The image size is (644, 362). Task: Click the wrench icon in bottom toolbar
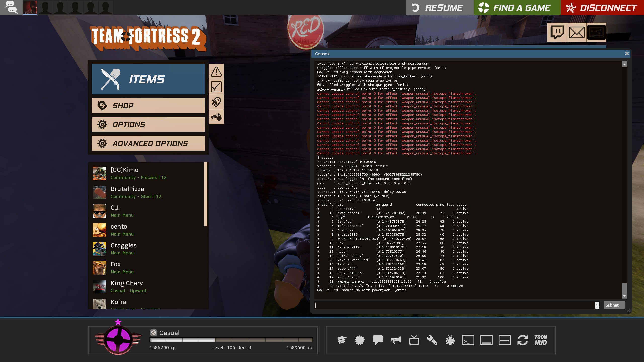tap(432, 340)
